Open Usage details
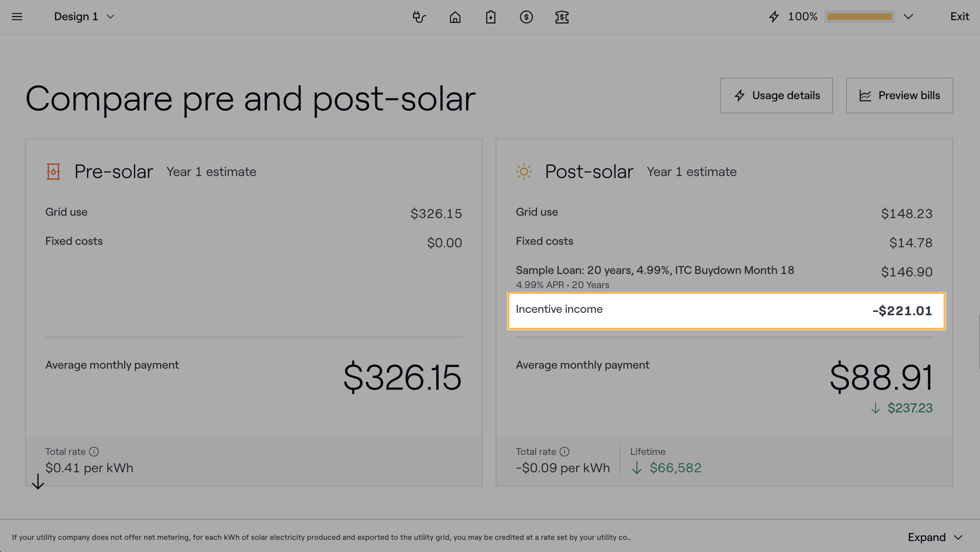 [776, 96]
